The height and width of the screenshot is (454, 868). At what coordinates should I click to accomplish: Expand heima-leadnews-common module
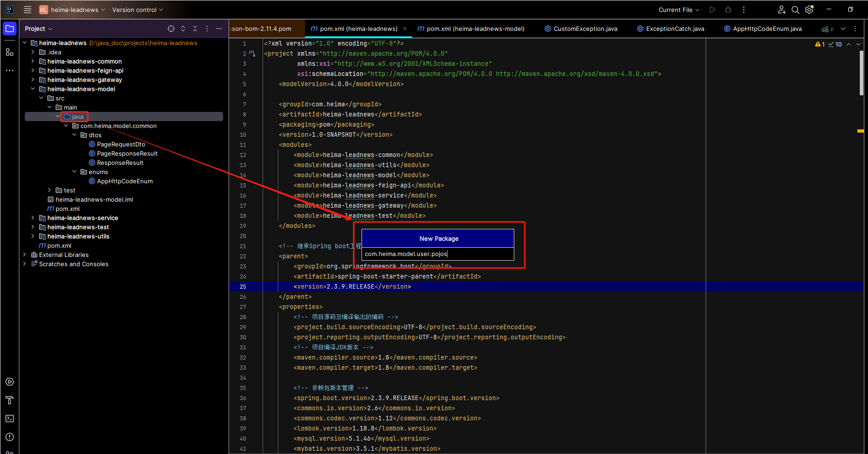tap(33, 61)
